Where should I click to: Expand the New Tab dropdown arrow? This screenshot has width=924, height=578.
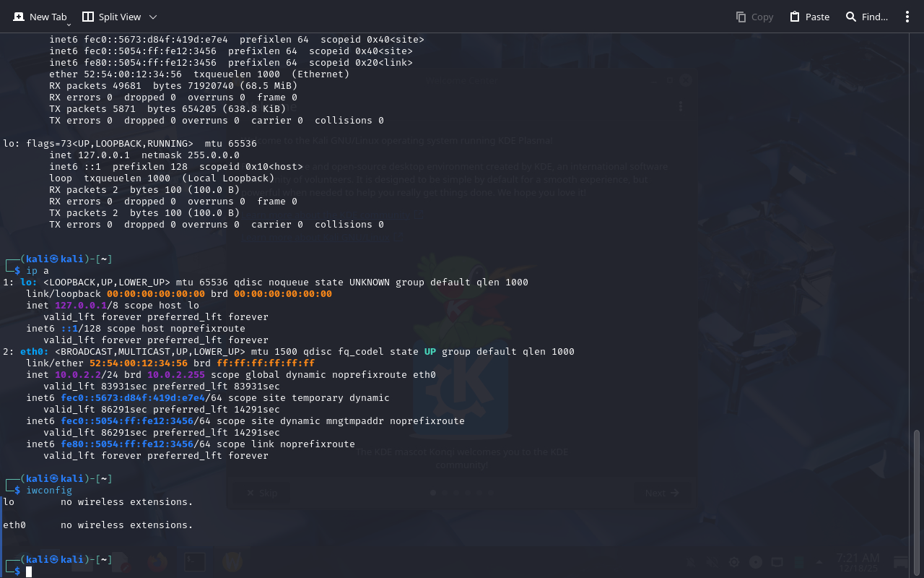tap(69, 25)
